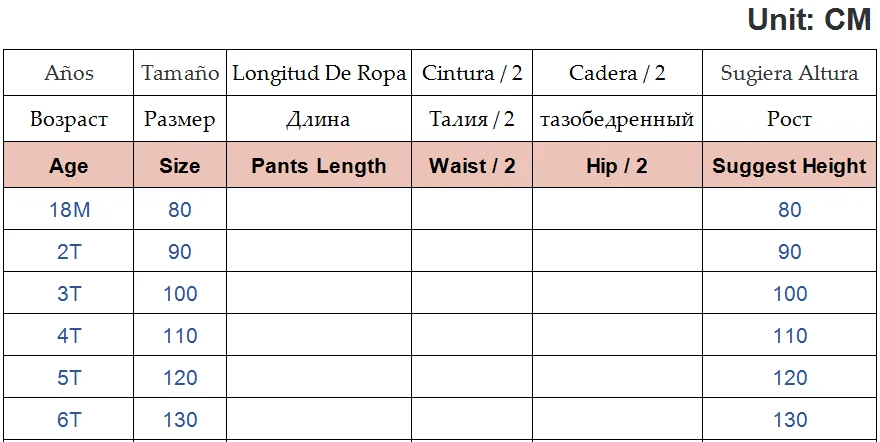Click the Sugiera Altura cell
This screenshot has width=880, height=442.
click(x=789, y=73)
